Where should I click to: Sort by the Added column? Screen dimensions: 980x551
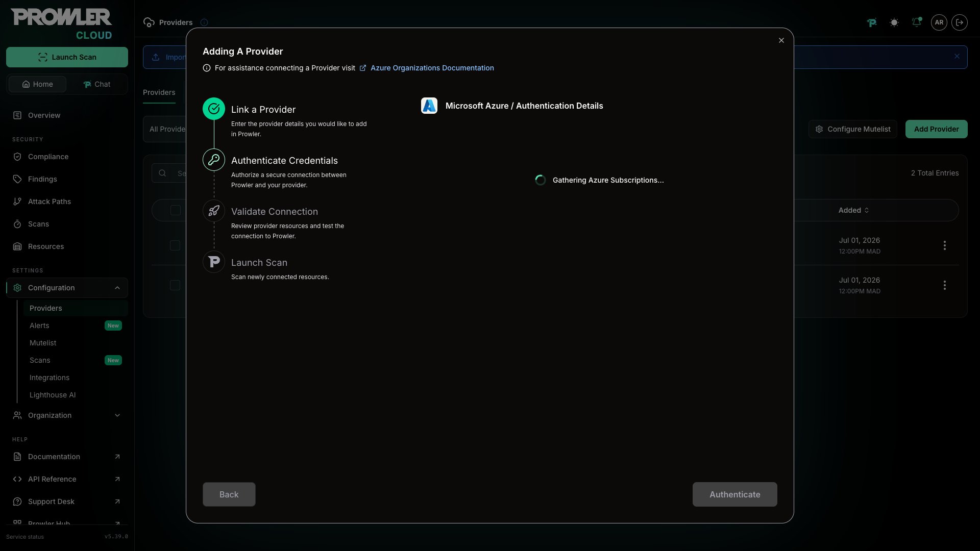pos(854,210)
